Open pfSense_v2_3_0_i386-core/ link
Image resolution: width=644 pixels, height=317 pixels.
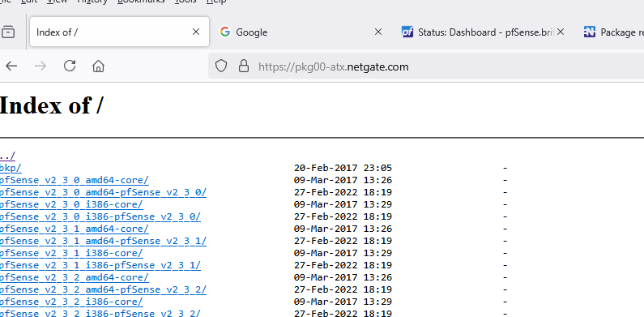pos(71,204)
